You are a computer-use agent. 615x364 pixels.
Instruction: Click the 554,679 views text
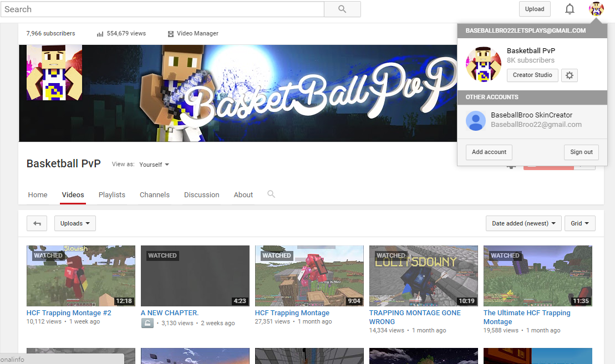click(126, 34)
